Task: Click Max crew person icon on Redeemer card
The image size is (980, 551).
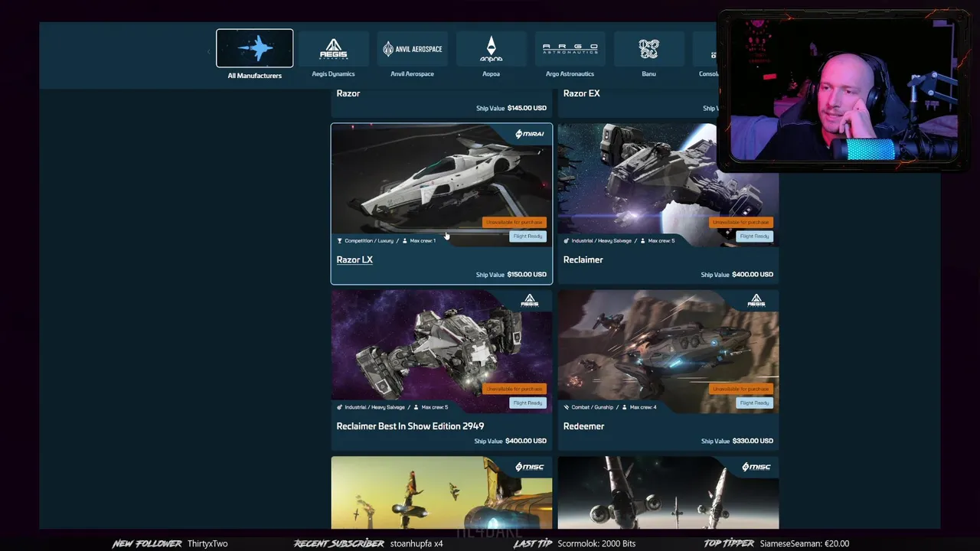Action: (x=625, y=407)
